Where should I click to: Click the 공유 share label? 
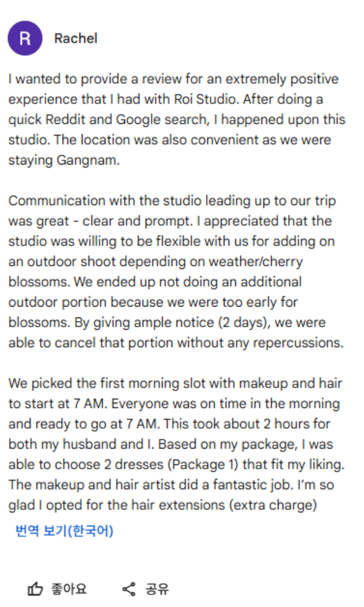pyautogui.click(x=157, y=589)
